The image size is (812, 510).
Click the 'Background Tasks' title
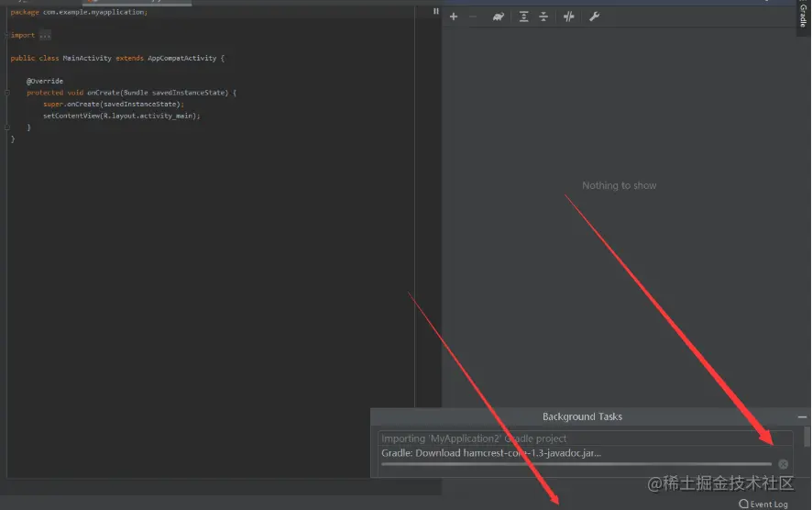[582, 416]
